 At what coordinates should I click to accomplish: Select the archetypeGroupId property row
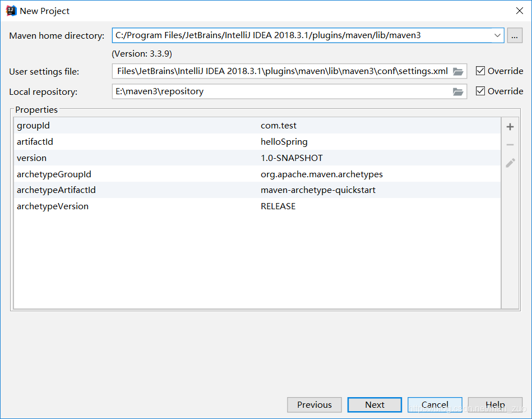pyautogui.click(x=257, y=174)
